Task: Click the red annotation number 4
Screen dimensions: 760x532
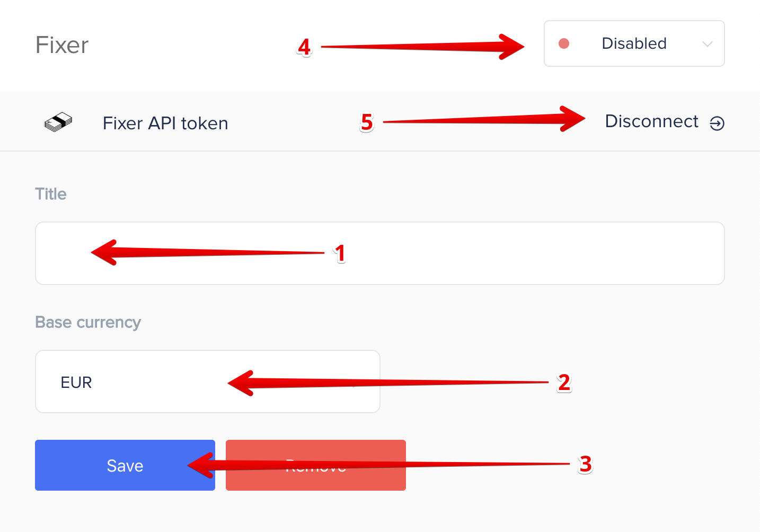Action: click(304, 47)
